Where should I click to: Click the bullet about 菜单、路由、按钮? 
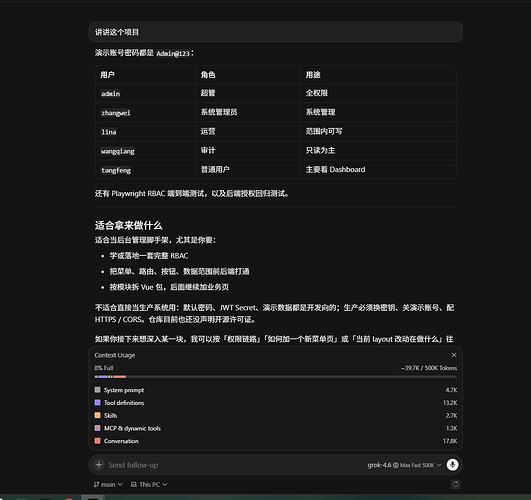(179, 271)
